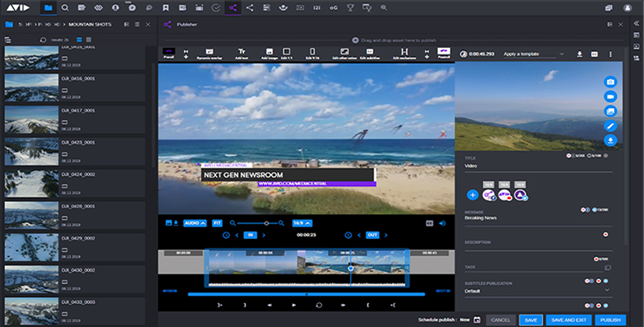Adjust the timeline zoom slider handle
This screenshot has height=327, width=644.
[x=267, y=223]
